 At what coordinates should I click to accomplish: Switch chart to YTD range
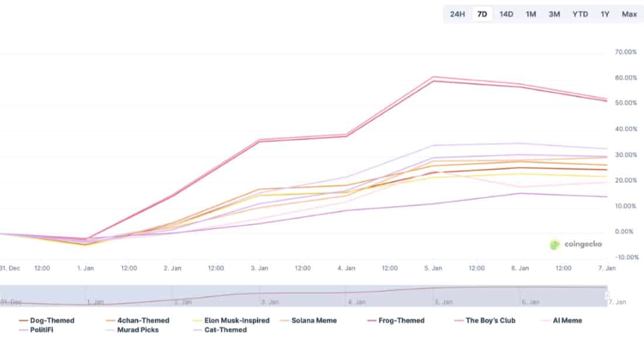click(580, 14)
